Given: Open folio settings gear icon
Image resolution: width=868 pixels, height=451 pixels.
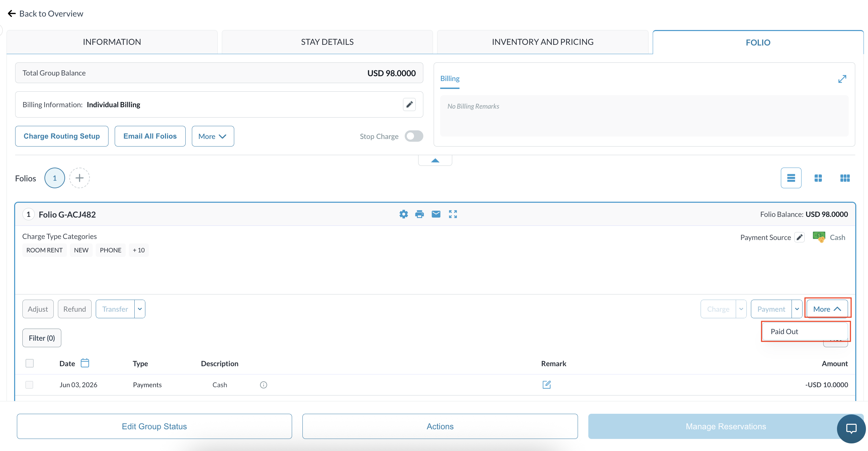Looking at the screenshot, I should click(403, 214).
